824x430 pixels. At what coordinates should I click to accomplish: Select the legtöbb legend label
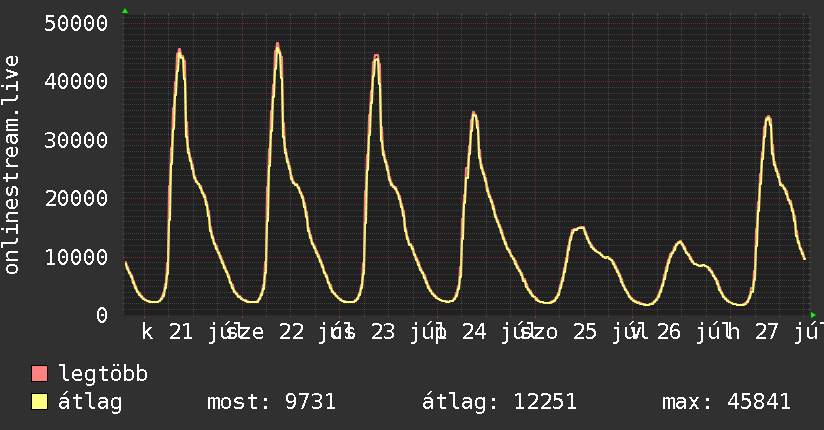(x=104, y=373)
